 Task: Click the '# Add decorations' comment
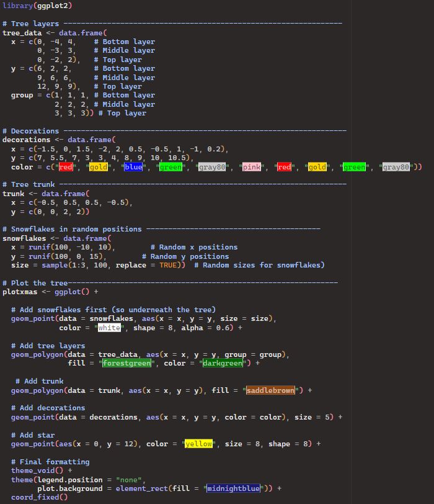[48, 408]
